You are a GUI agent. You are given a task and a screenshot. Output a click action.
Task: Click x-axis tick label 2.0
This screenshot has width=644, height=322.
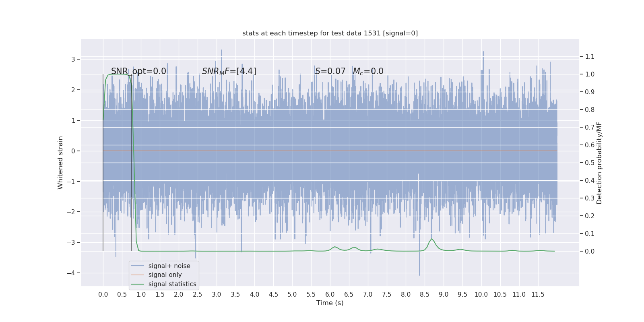[x=179, y=294]
